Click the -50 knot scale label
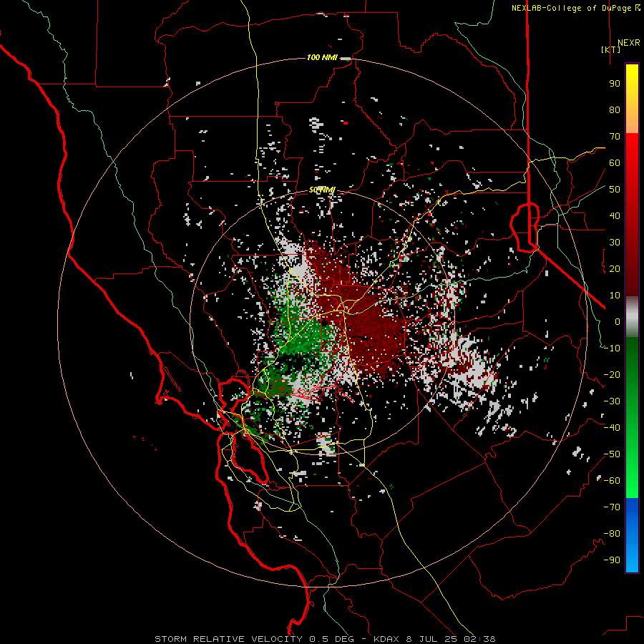Screen dimensions: 644x644 coord(612,454)
